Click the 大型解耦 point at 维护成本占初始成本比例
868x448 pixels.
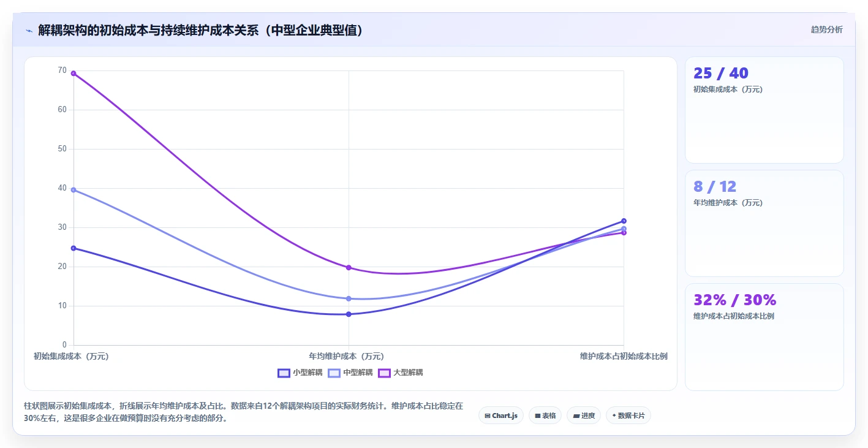pos(624,233)
